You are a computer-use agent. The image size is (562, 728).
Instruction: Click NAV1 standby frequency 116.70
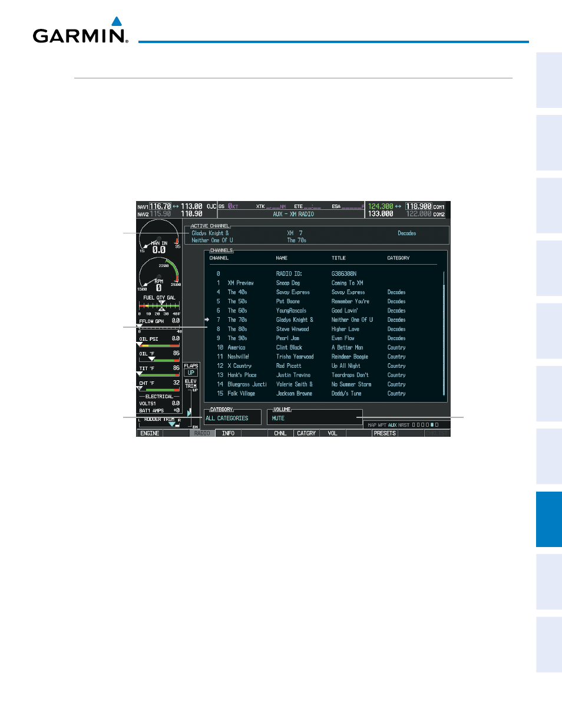(160, 207)
